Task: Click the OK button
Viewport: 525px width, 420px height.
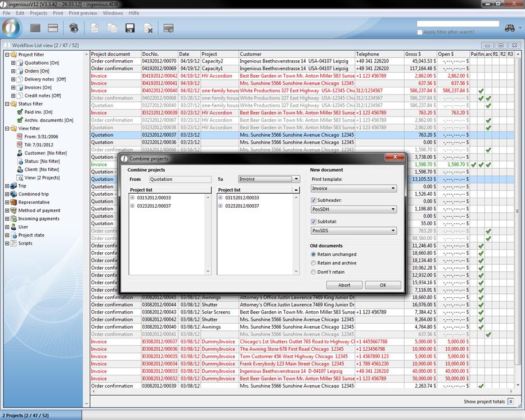Action: 383,285
